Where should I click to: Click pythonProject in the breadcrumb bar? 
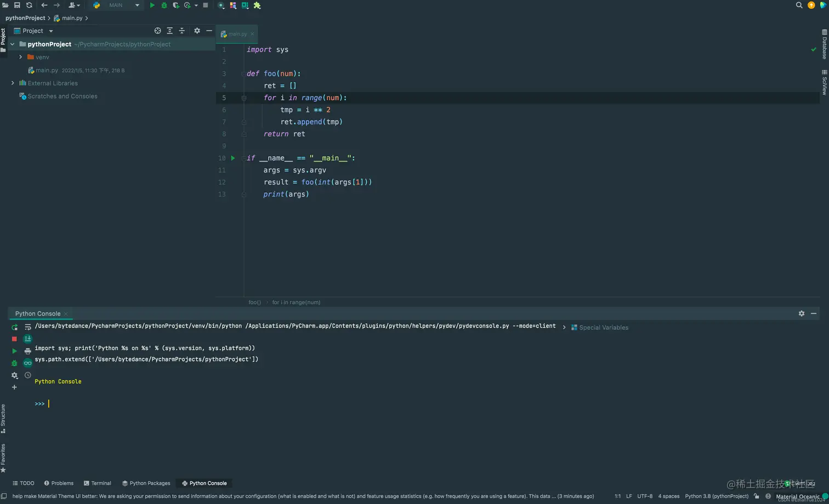tap(25, 18)
